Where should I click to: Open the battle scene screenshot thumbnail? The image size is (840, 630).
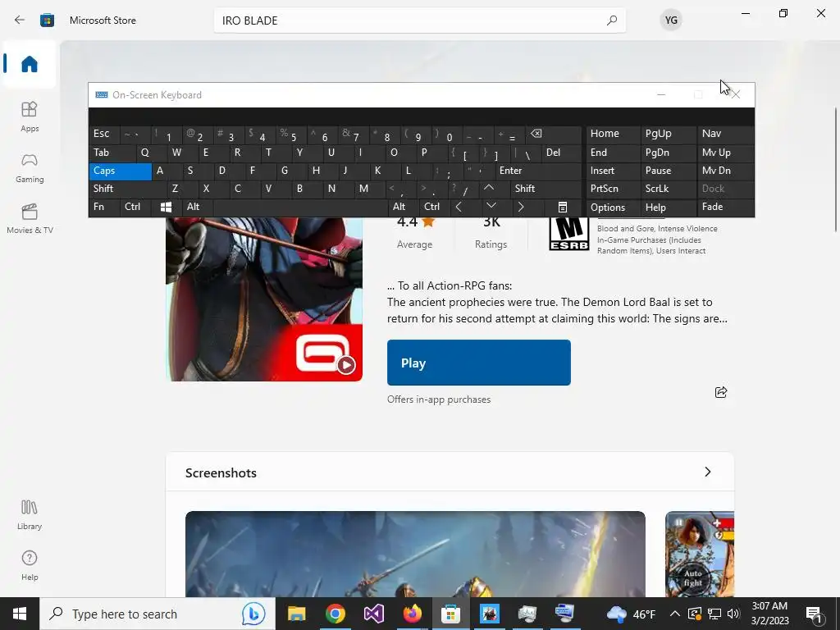tap(415, 554)
